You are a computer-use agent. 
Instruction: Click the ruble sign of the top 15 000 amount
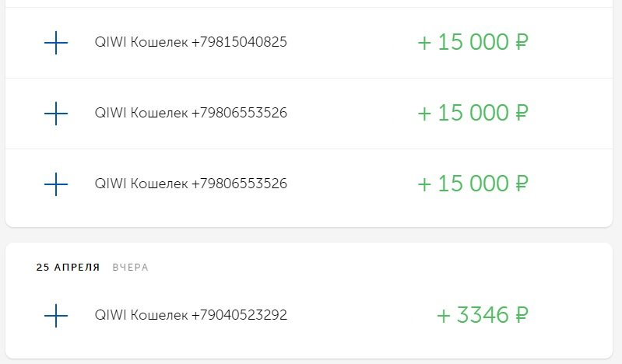pyautogui.click(x=522, y=43)
